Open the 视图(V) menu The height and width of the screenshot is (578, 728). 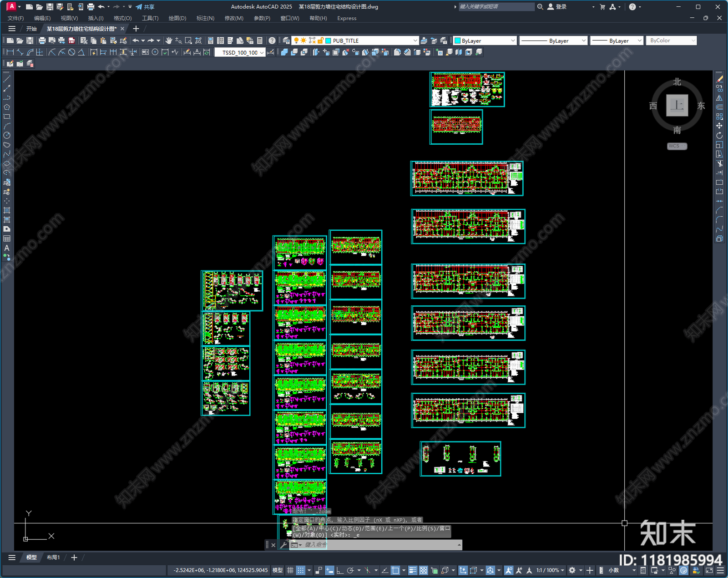tap(69, 18)
